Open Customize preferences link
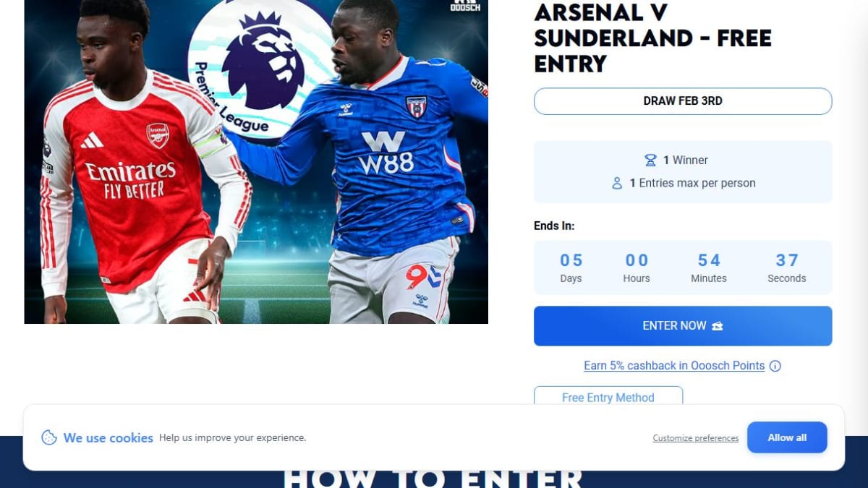The width and height of the screenshot is (868, 488). tap(696, 438)
